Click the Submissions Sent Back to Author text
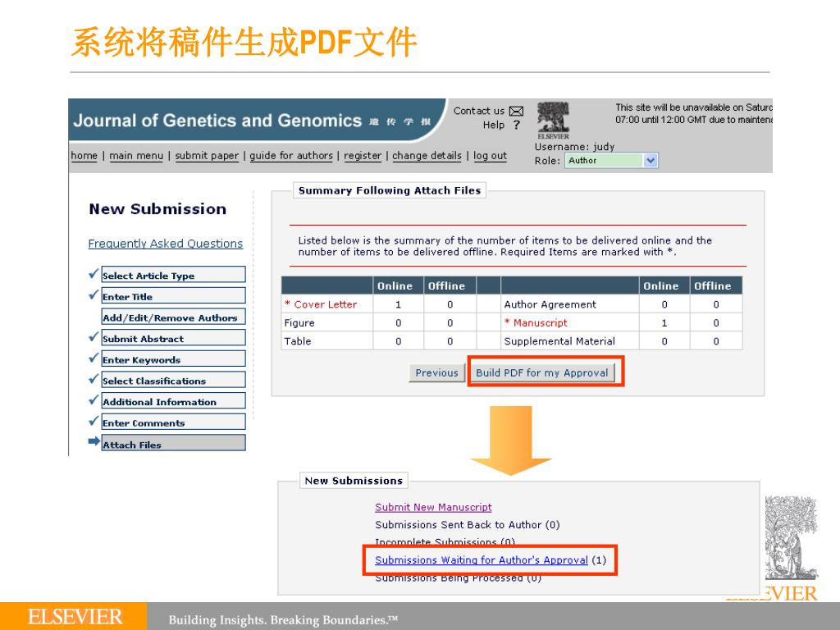The image size is (840, 630). click(467, 525)
